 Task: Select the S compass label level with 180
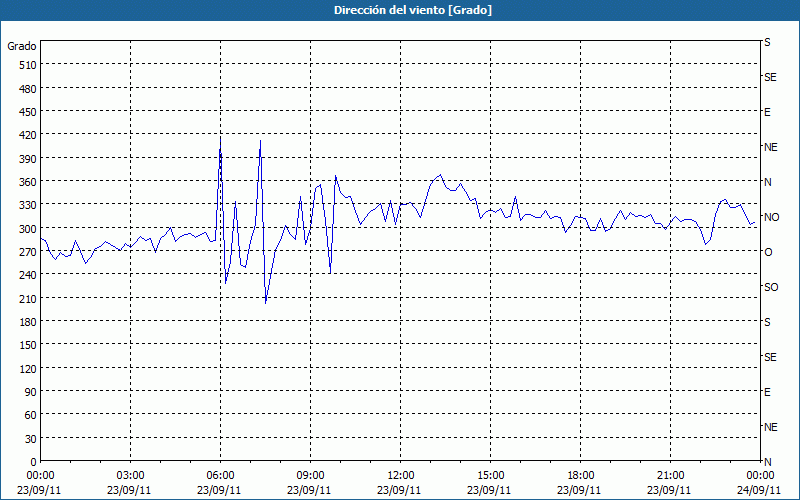click(x=767, y=322)
